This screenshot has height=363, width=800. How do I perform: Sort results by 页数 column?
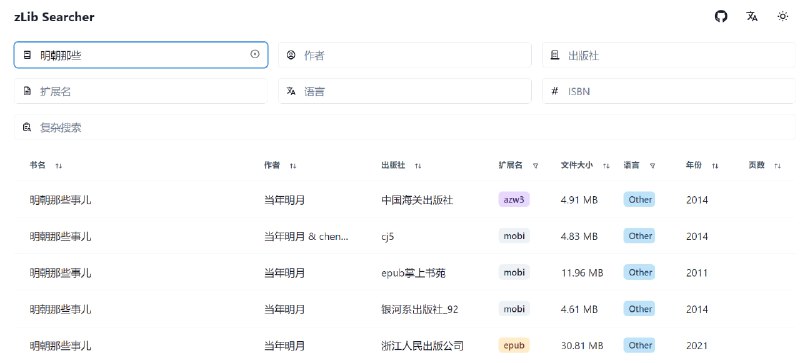coord(777,165)
